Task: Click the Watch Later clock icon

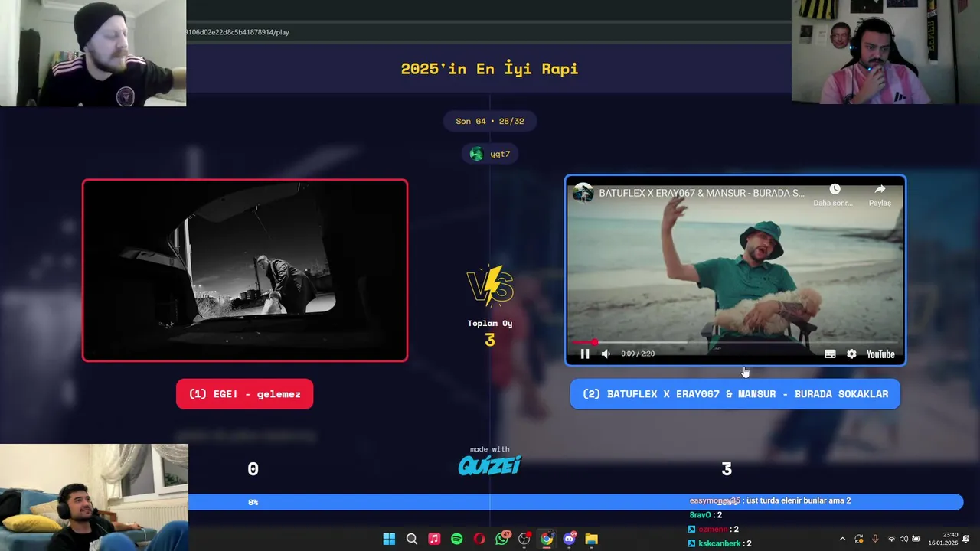Action: [x=835, y=189]
